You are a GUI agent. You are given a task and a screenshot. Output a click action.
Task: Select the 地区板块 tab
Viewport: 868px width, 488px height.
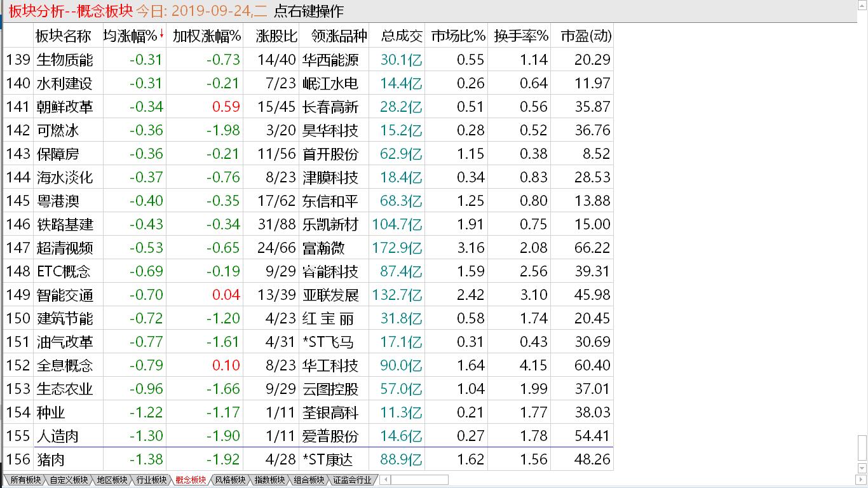(x=111, y=480)
